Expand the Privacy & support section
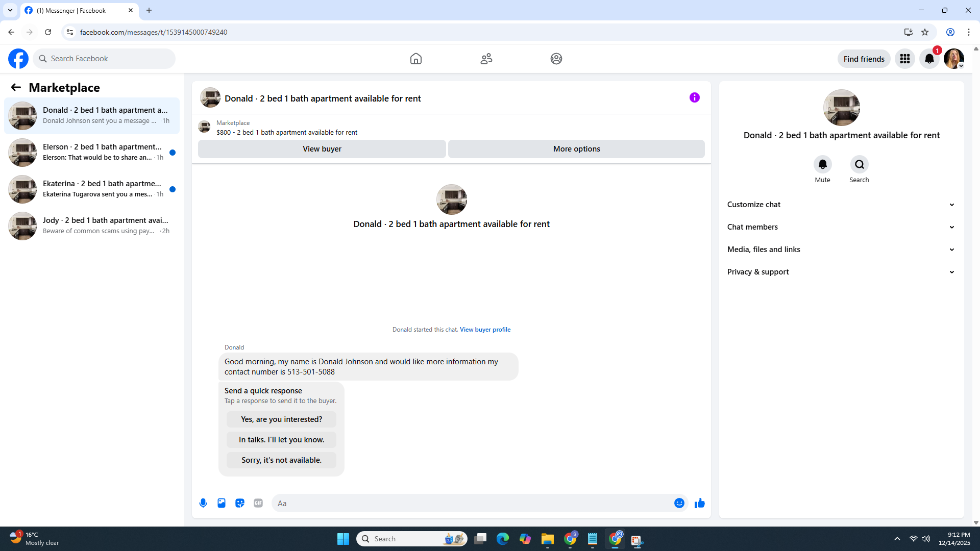Screen dimensions: 980x551 [841, 272]
